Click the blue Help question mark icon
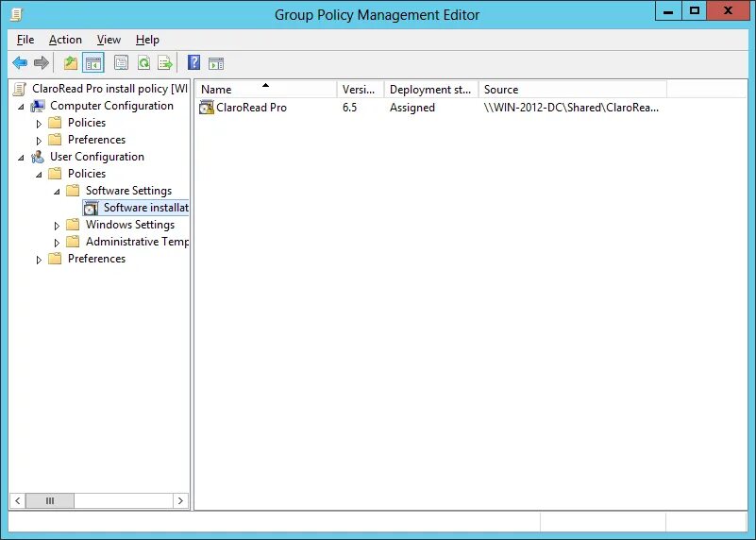 point(193,62)
